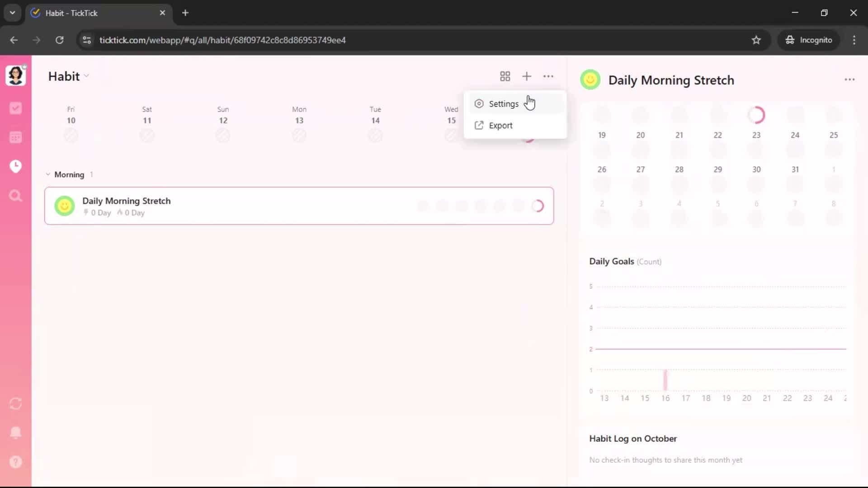The width and height of the screenshot is (868, 488).
Task: Click the Sync icon in sidebar
Action: (15, 404)
